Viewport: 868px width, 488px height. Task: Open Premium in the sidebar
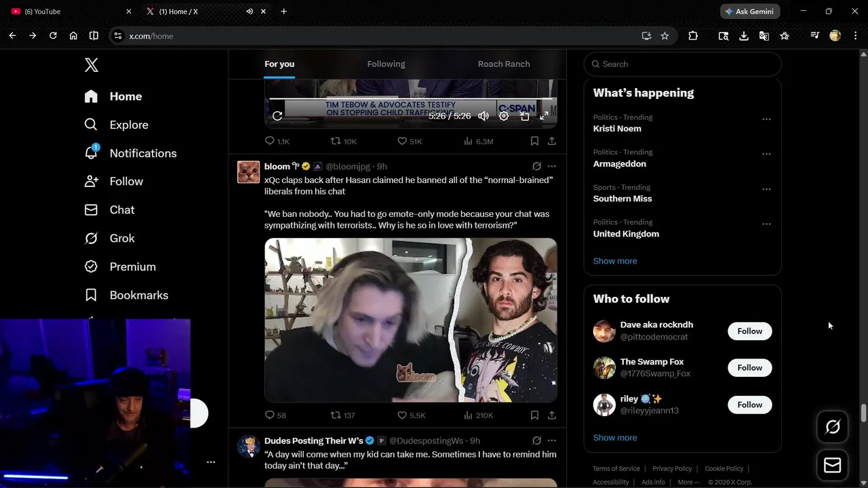tap(120, 267)
